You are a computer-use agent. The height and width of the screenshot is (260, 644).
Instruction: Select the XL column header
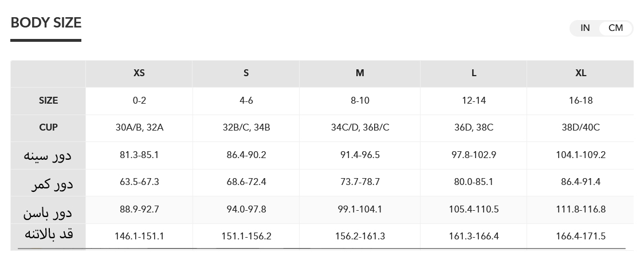click(580, 73)
